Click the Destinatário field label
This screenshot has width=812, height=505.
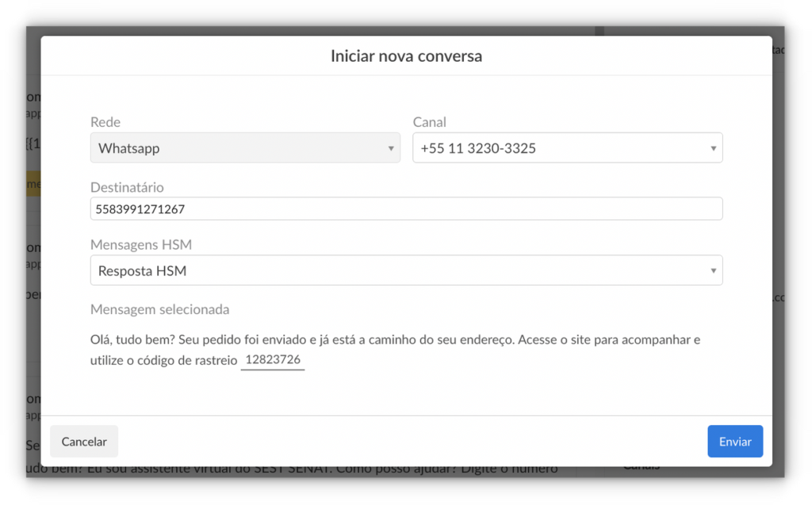pos(127,187)
